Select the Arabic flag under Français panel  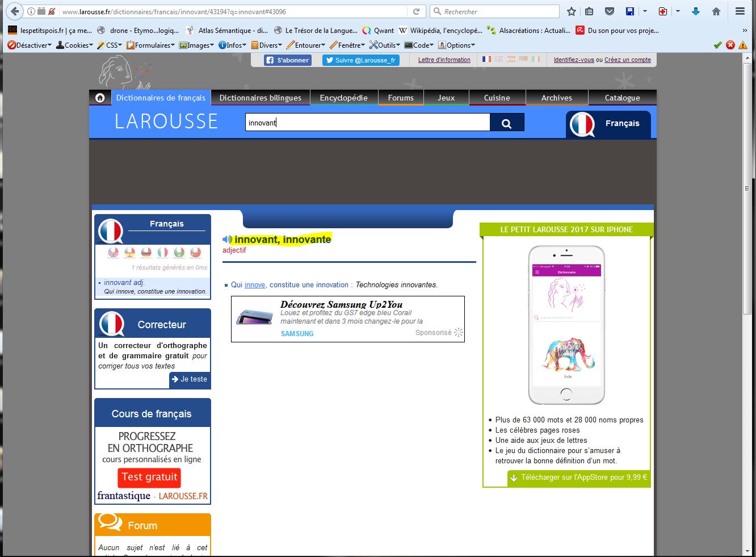click(x=179, y=253)
